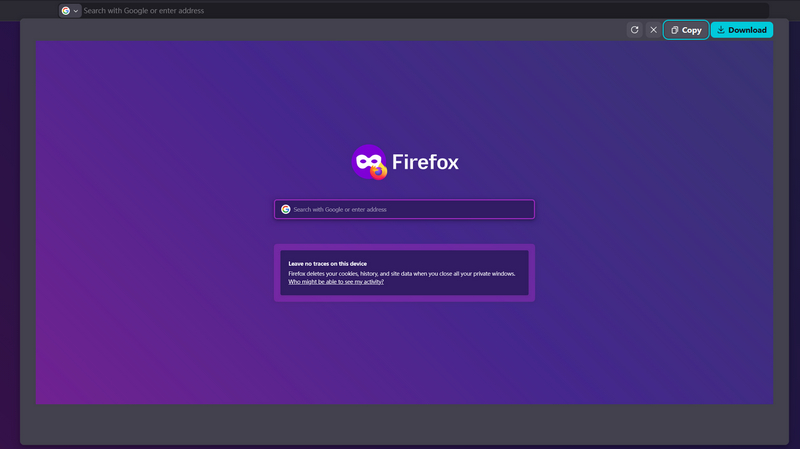Open "Who might be able to see my activity?" link

336,282
